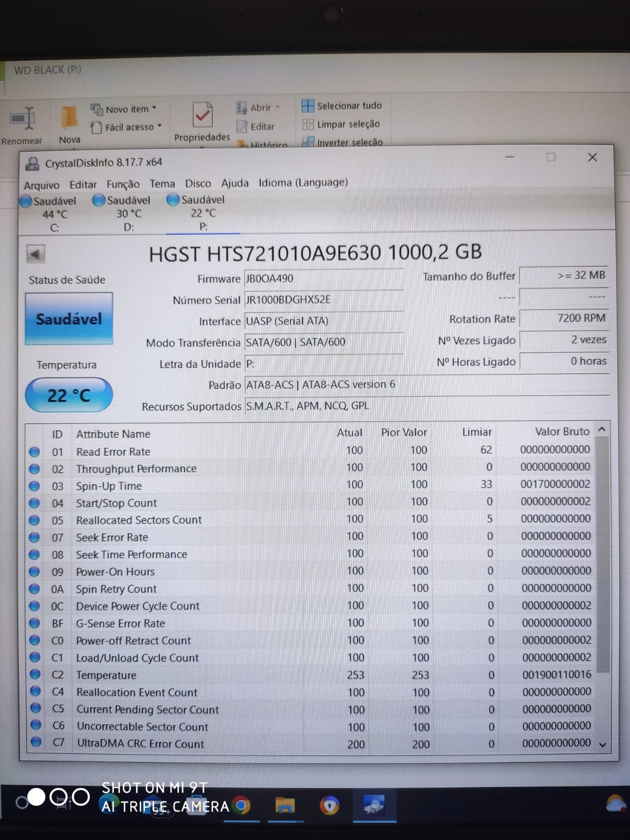Select the Current Pending Sector Count row

(311, 709)
